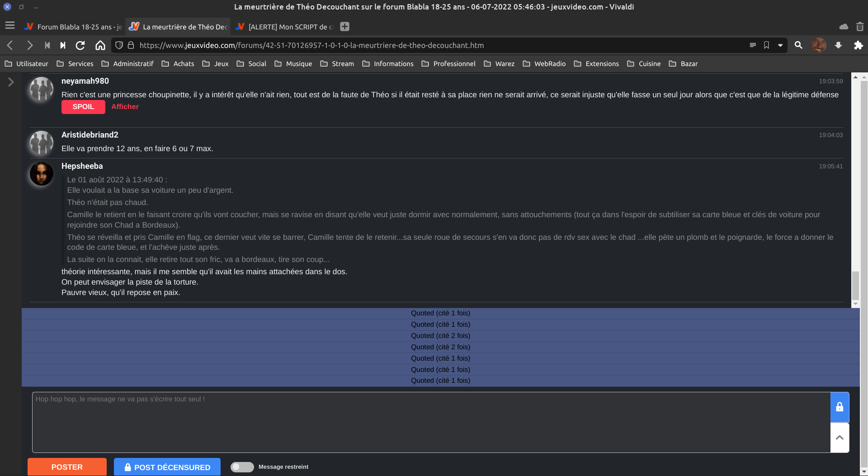Click the 19:05:41 message timestamp
868x476 pixels.
tap(831, 167)
